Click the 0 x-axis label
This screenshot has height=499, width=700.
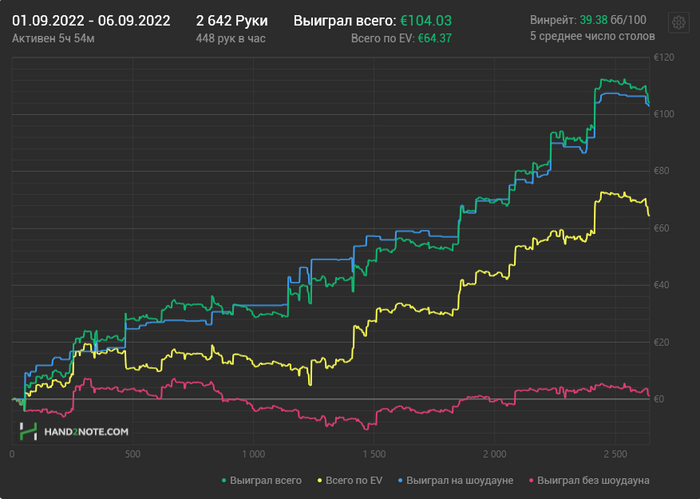(x=12, y=454)
